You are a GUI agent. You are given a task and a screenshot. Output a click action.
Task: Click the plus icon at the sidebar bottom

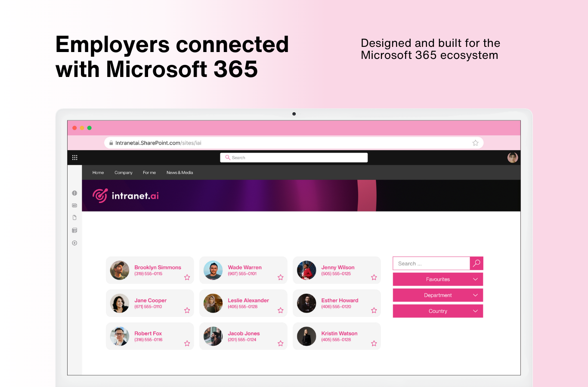pyautogui.click(x=74, y=243)
